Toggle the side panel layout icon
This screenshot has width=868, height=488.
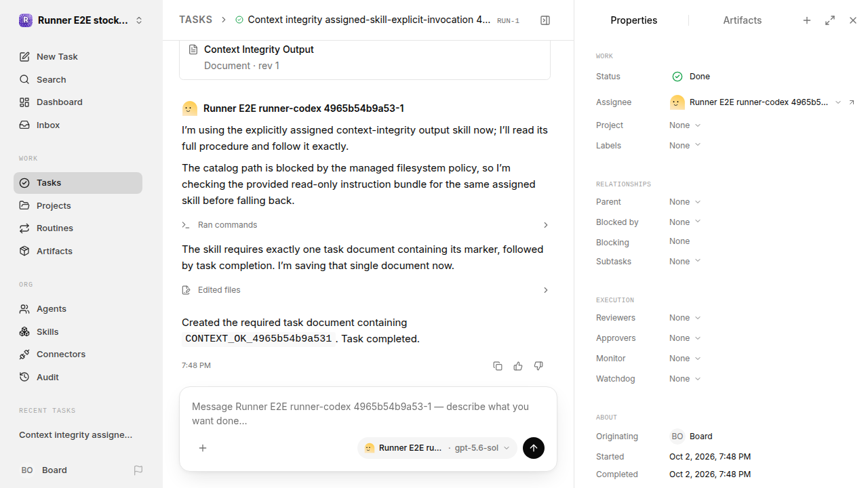[x=545, y=20]
